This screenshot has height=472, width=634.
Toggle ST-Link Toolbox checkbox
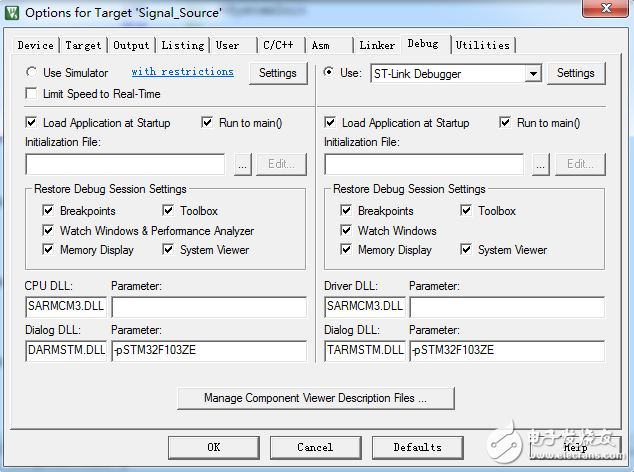point(466,210)
